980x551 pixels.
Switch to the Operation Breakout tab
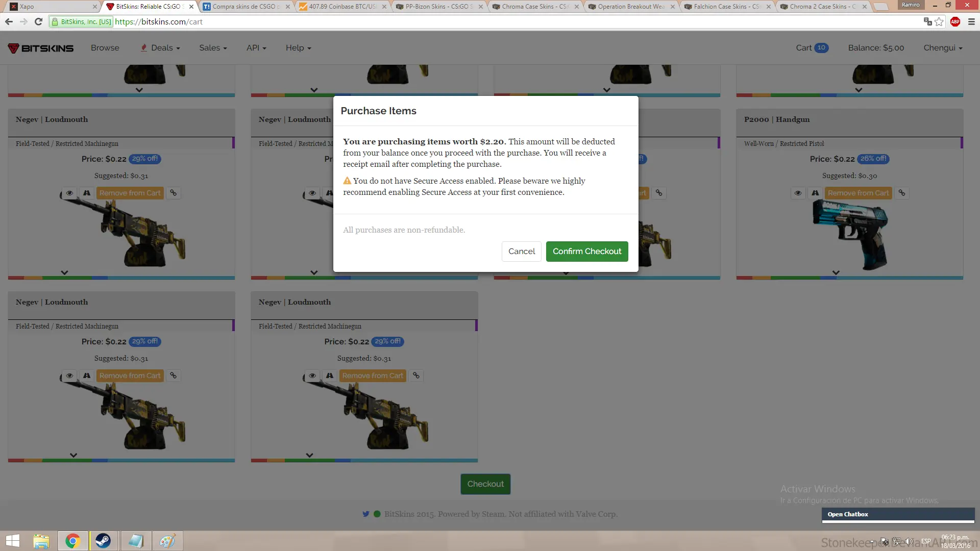tap(631, 7)
